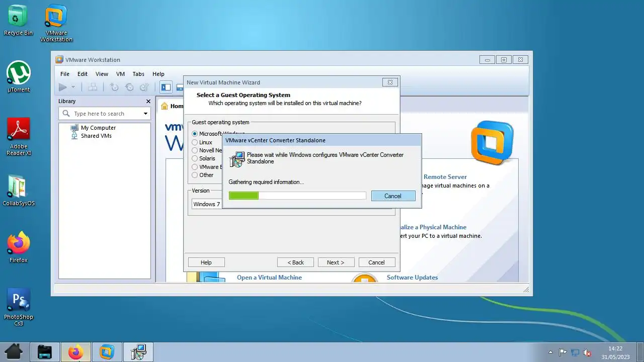Open the Tabs menu
This screenshot has height=362, width=644.
click(x=138, y=74)
